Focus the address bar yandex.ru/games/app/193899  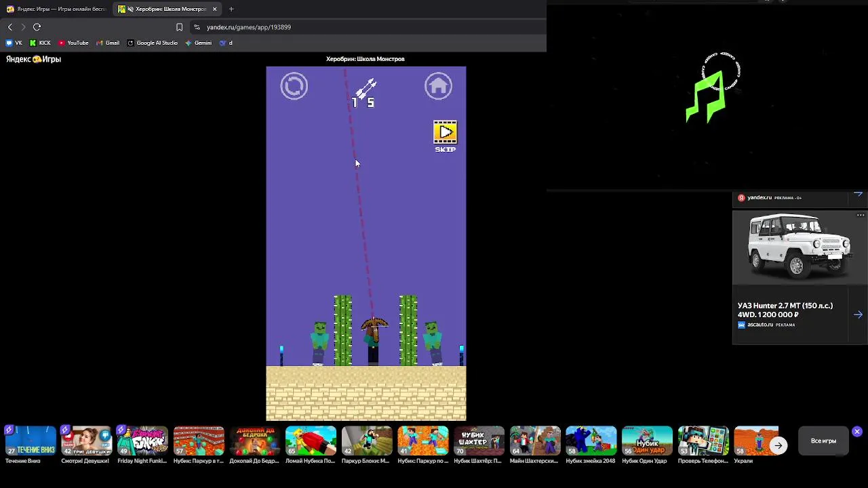click(249, 27)
